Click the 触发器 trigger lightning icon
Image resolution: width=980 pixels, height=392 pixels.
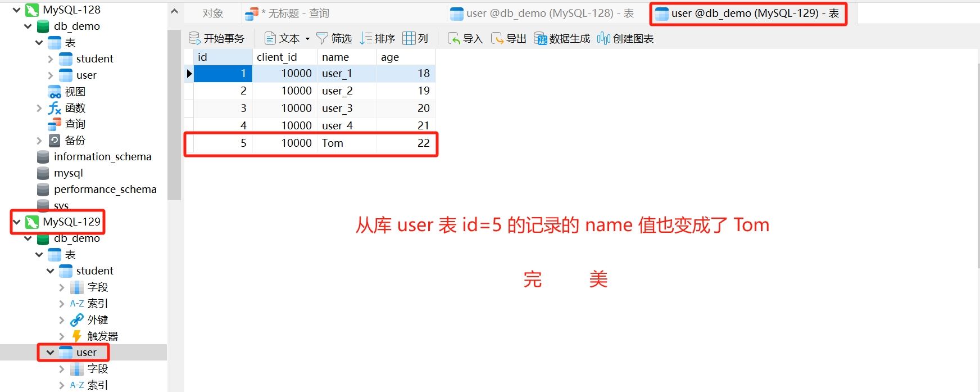(x=77, y=336)
